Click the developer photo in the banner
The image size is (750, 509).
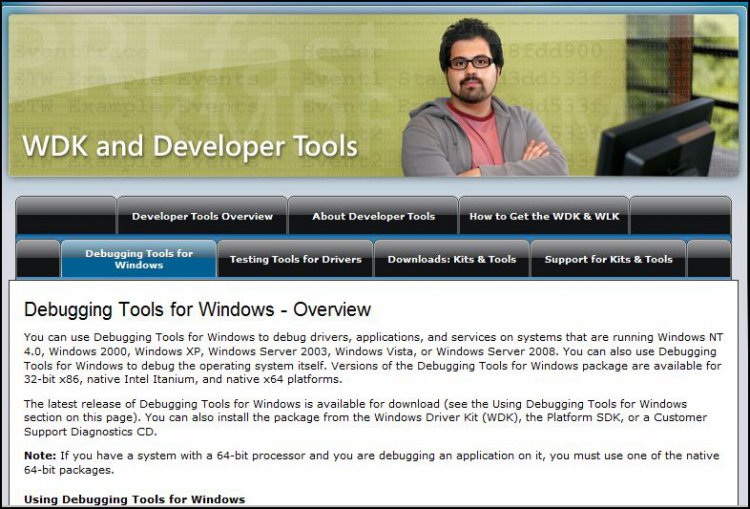(483, 98)
